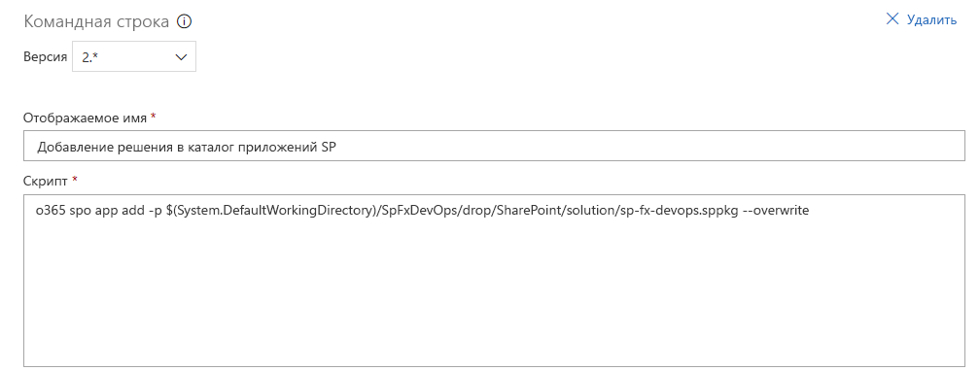Click the Версия label
980x371 pixels.
tap(45, 57)
